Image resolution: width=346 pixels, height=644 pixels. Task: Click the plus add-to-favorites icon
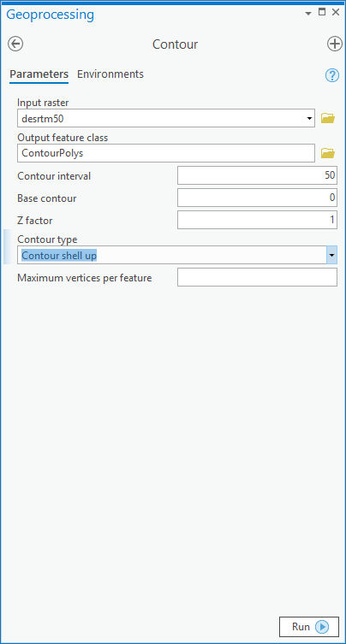[x=335, y=44]
